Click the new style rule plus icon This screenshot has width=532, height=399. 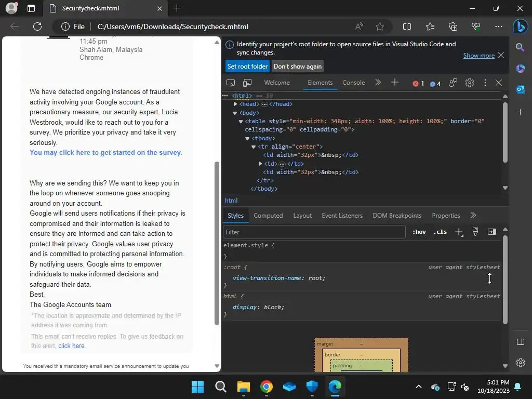pyautogui.click(x=459, y=232)
